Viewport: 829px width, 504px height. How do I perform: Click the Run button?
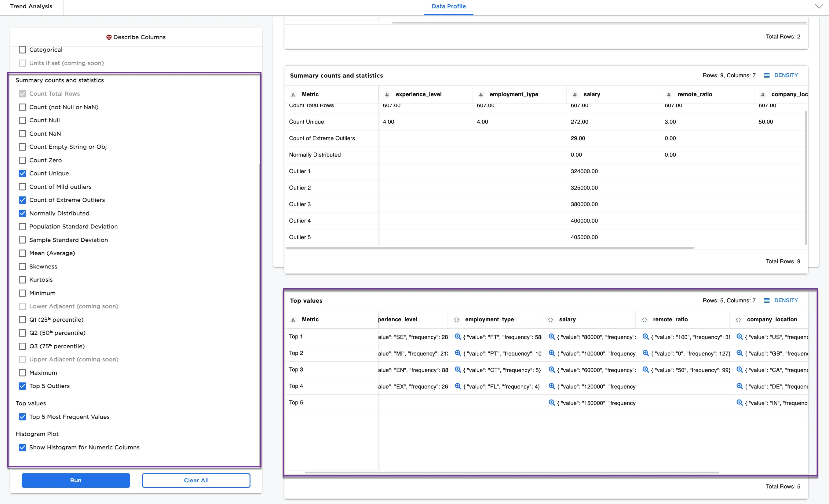click(75, 480)
